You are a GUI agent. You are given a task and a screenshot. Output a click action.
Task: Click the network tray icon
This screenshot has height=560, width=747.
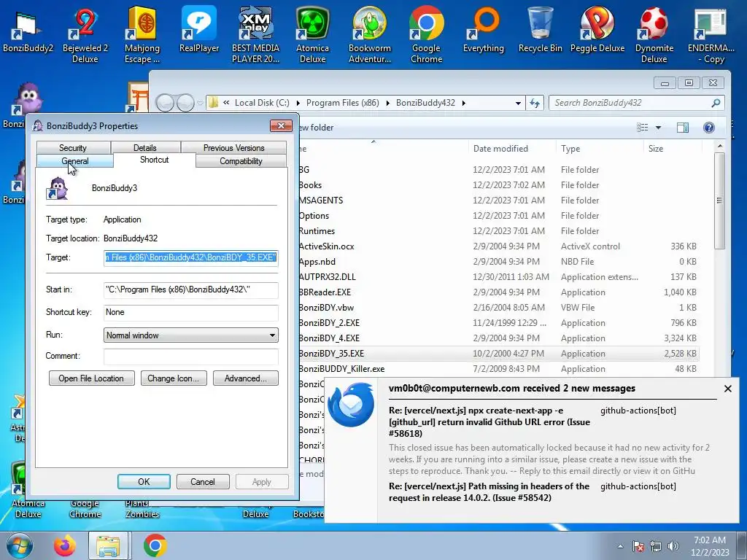coord(656,546)
